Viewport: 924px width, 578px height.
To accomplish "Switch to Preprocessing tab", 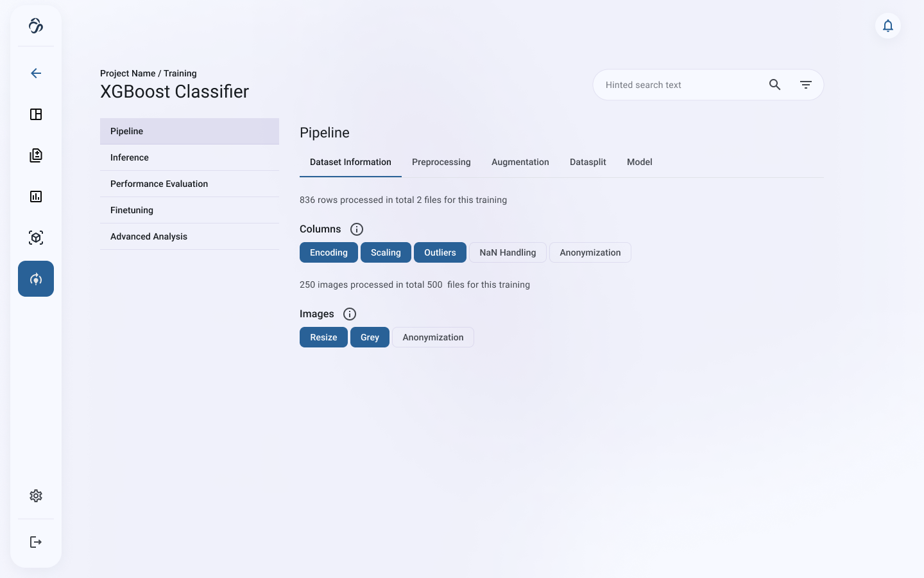I will coord(441,162).
